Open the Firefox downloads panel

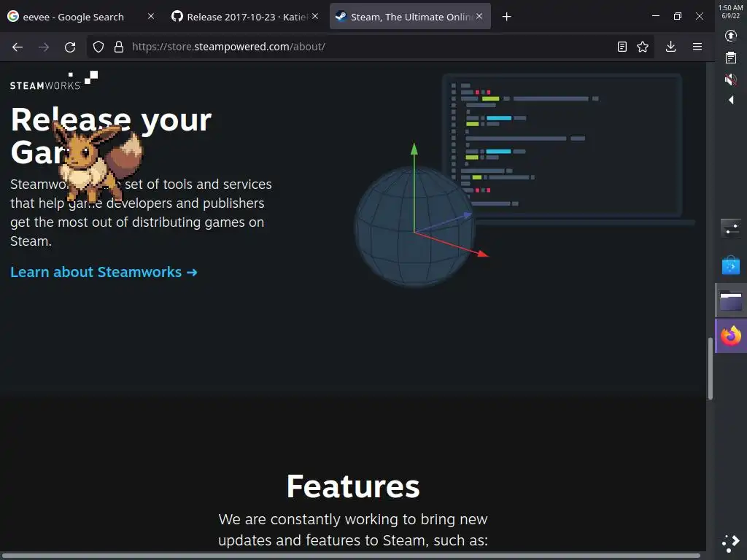click(671, 47)
